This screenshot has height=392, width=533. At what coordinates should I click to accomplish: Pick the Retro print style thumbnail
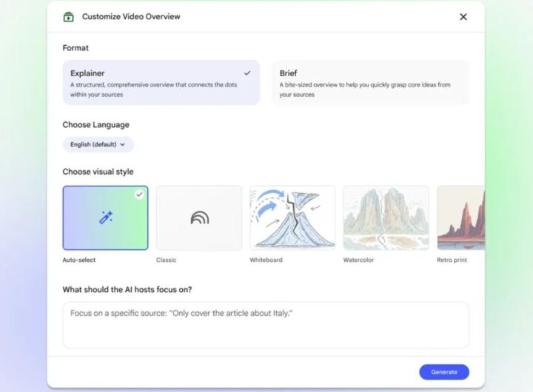460,217
